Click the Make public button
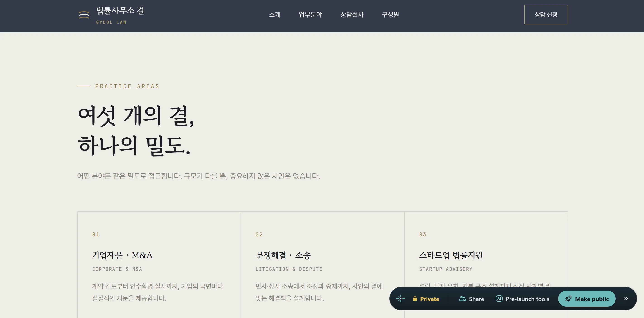 587,299
